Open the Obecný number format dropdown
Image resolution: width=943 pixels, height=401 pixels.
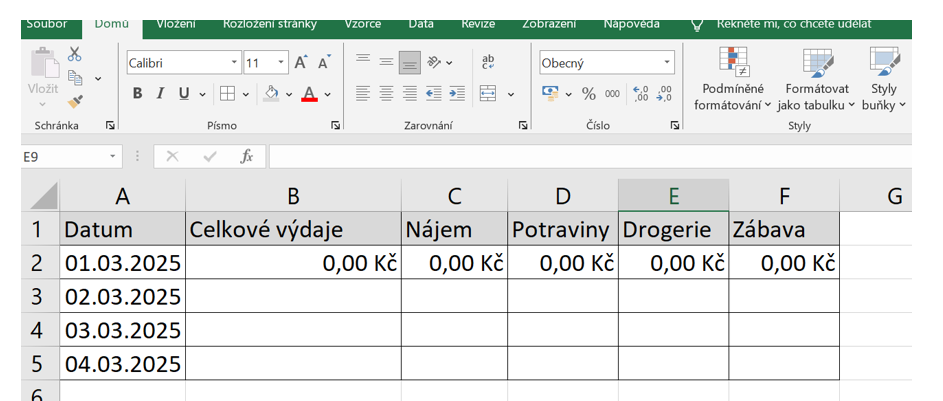pyautogui.click(x=667, y=63)
